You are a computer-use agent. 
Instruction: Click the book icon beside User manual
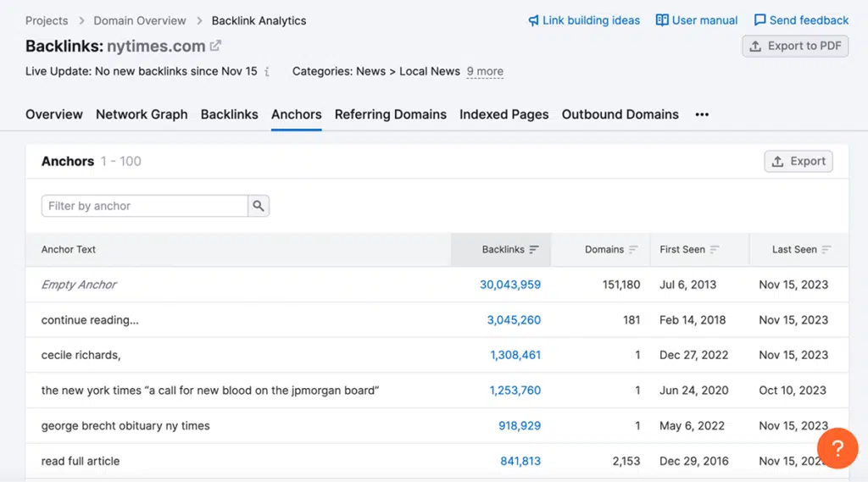click(x=662, y=20)
